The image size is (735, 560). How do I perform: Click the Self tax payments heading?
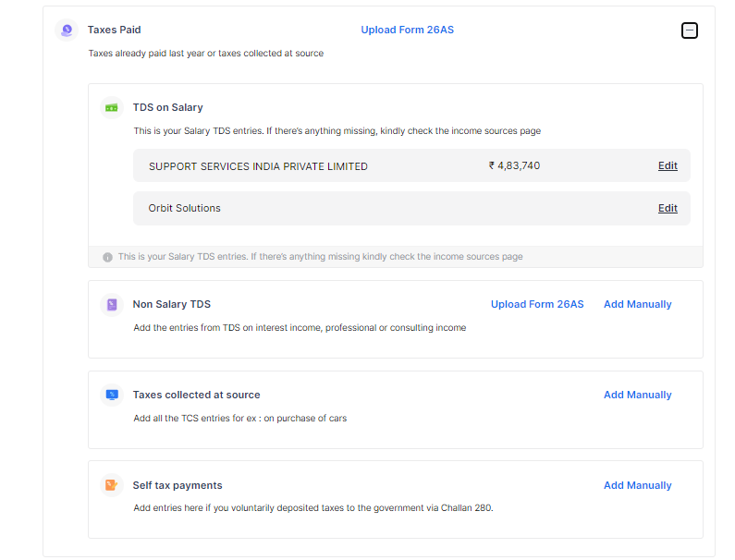(178, 485)
